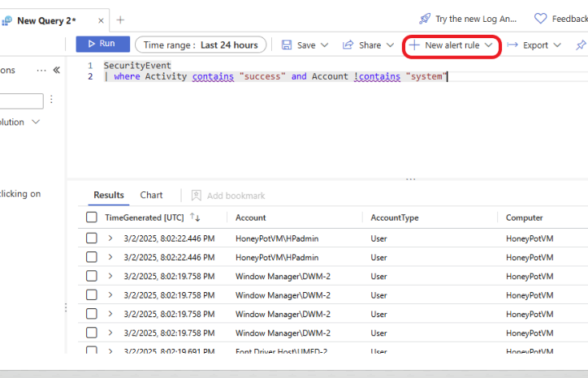Image resolution: width=588 pixels, height=378 pixels.
Task: Click the "success" string in query
Action: (x=262, y=76)
